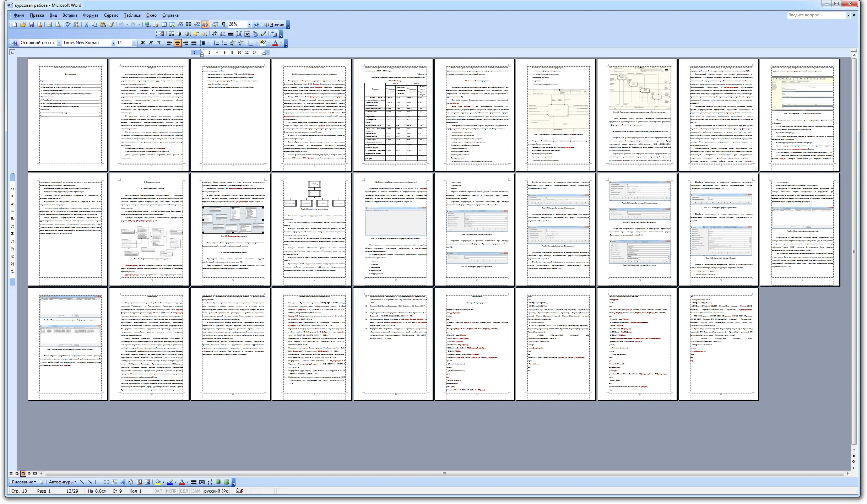
Task: Open the Таблица menu
Action: pyautogui.click(x=132, y=15)
